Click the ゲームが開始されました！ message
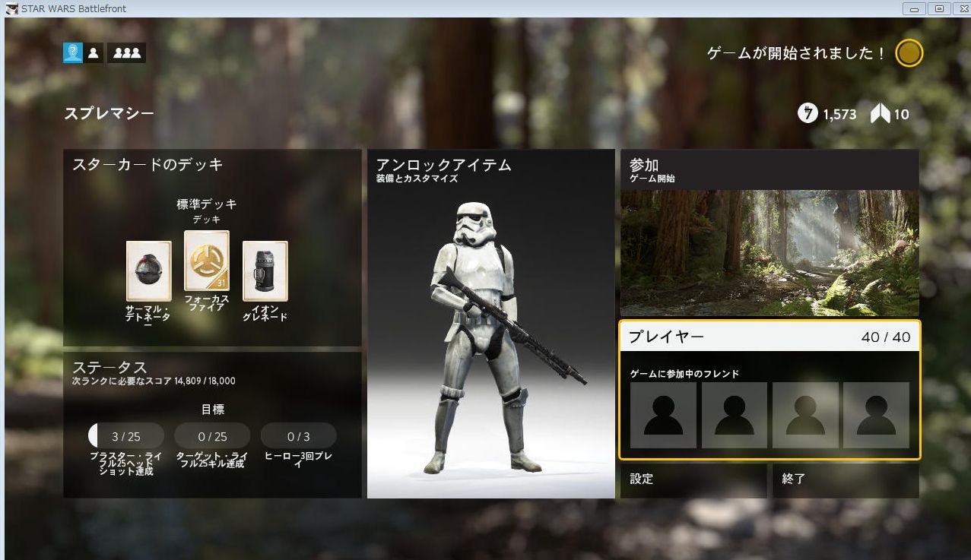The image size is (971, 560). [797, 53]
